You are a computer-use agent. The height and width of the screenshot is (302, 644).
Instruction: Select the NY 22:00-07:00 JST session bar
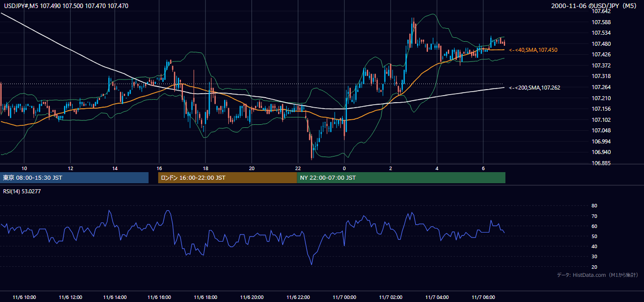401,178
